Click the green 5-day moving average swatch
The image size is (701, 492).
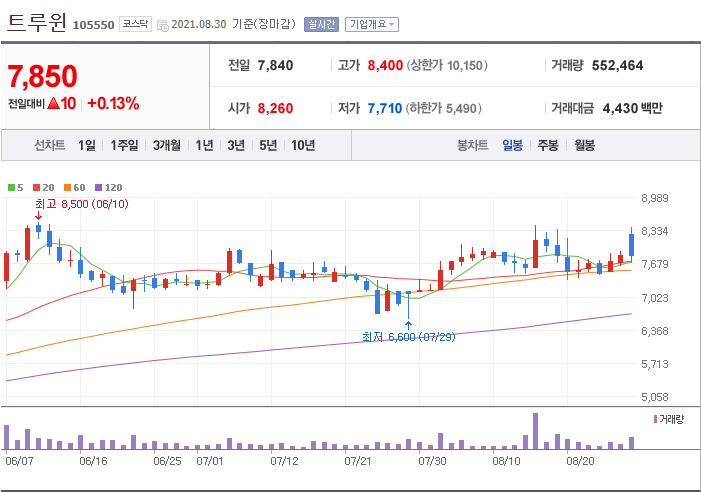pos(11,188)
